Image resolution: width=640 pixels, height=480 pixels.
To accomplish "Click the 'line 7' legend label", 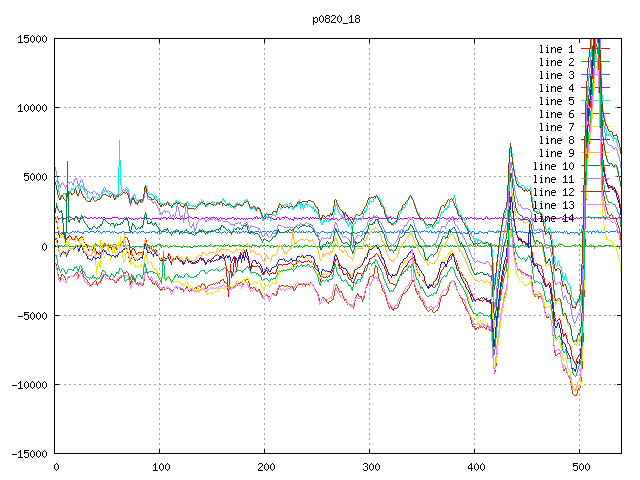I will [x=556, y=127].
